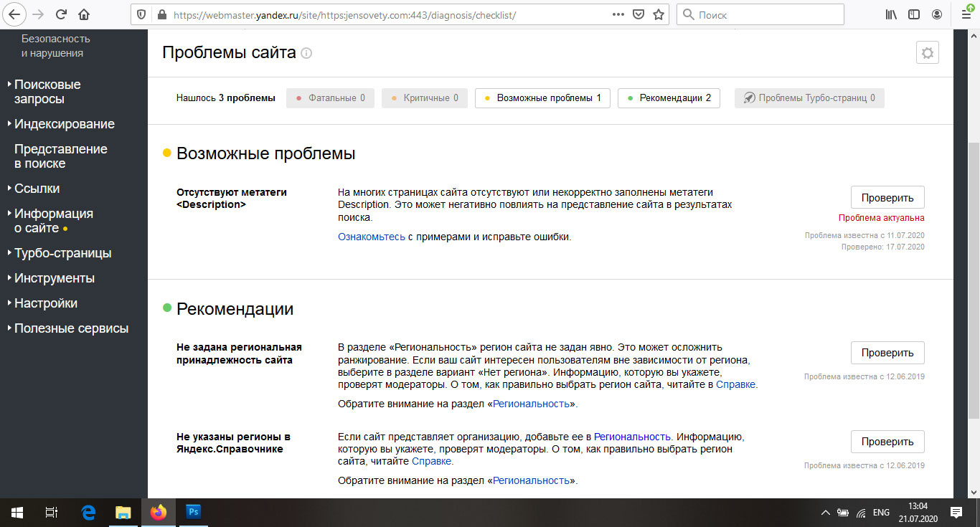The height and width of the screenshot is (527, 980).
Task: Open Справка link in региональная принадлежность text
Action: click(735, 384)
